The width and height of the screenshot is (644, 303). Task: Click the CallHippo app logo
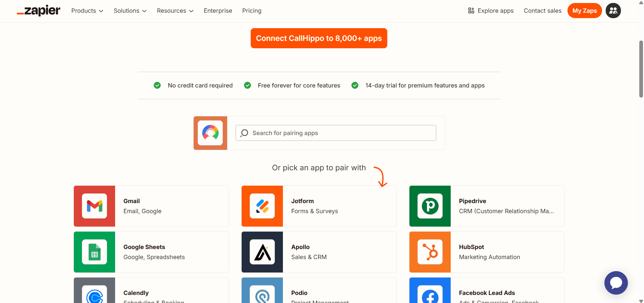click(x=210, y=133)
